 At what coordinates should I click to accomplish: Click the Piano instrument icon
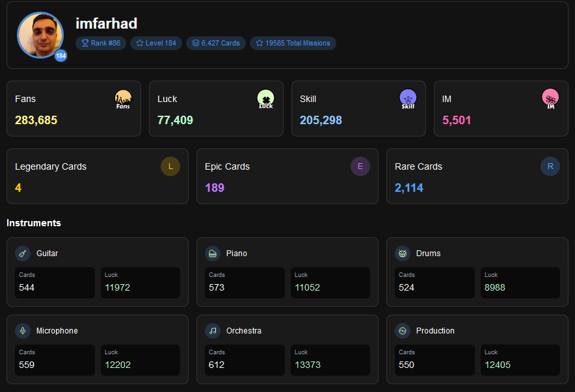point(213,254)
